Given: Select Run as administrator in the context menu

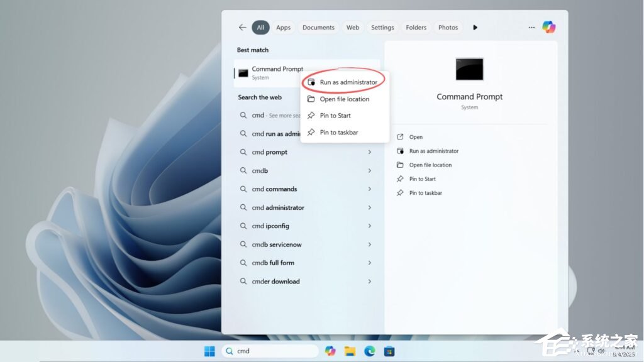Looking at the screenshot, I should tap(346, 82).
